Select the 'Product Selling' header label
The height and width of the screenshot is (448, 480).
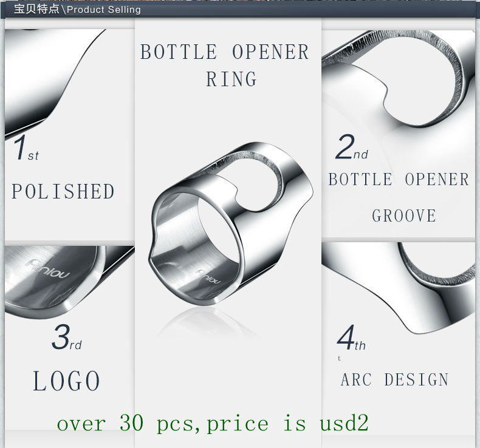point(103,9)
